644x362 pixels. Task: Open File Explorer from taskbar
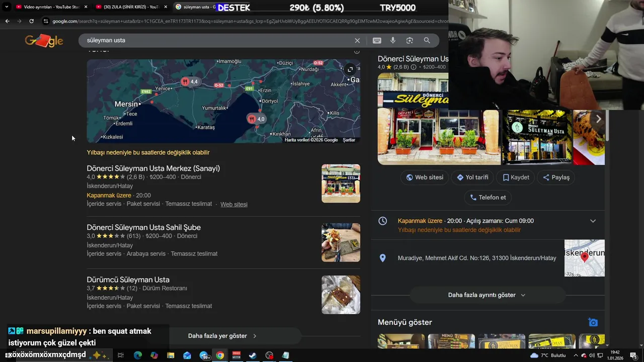pyautogui.click(x=171, y=355)
